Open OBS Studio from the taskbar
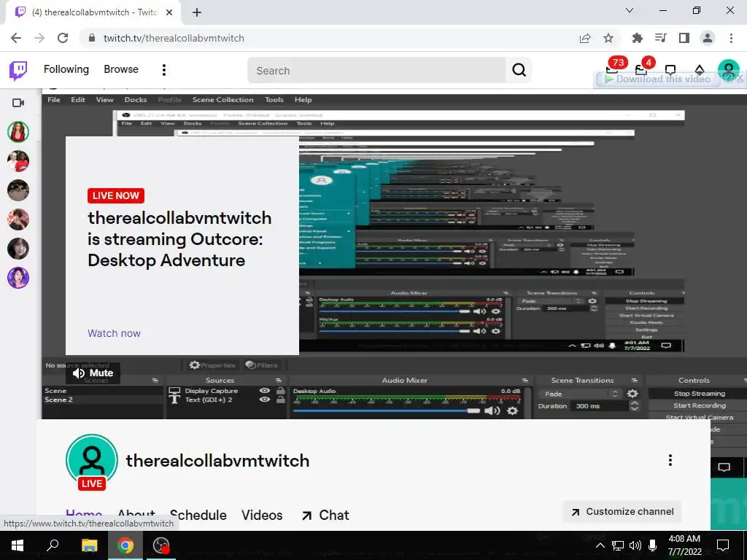 click(161, 545)
